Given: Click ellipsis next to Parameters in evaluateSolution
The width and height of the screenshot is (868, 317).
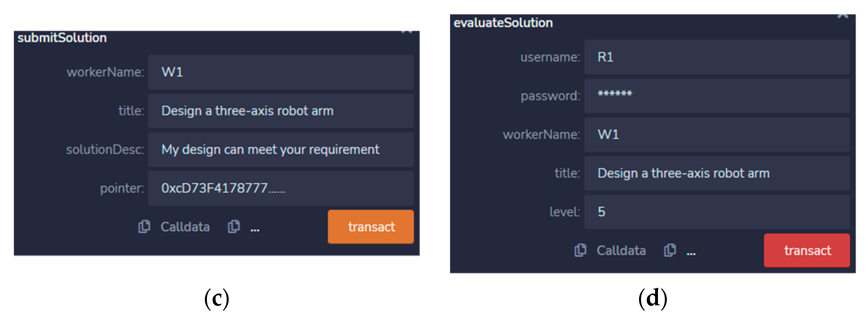Looking at the screenshot, I should (x=691, y=253).
